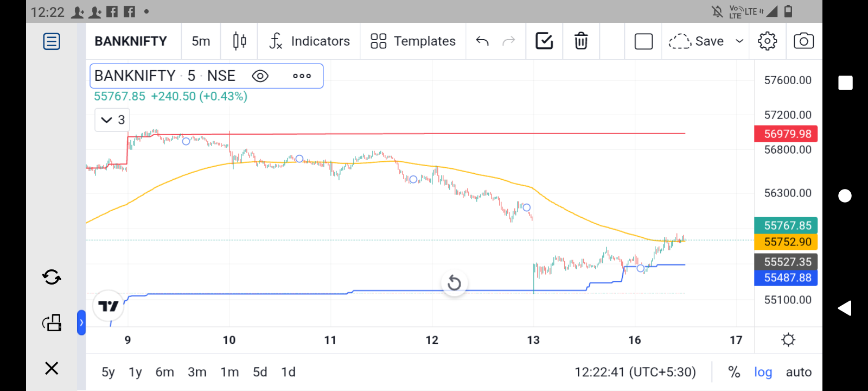Select the 3m date range
This screenshot has width=868, height=391.
point(197,372)
